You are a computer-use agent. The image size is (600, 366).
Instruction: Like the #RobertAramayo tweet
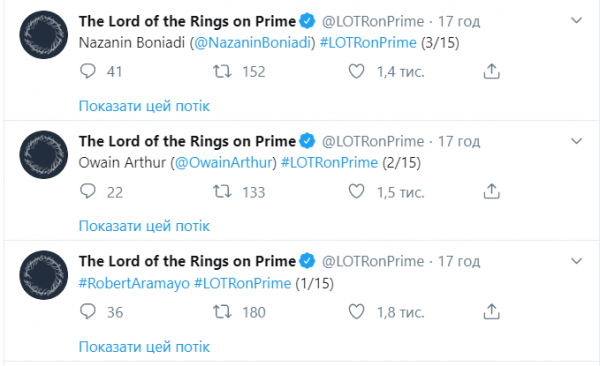(356, 312)
